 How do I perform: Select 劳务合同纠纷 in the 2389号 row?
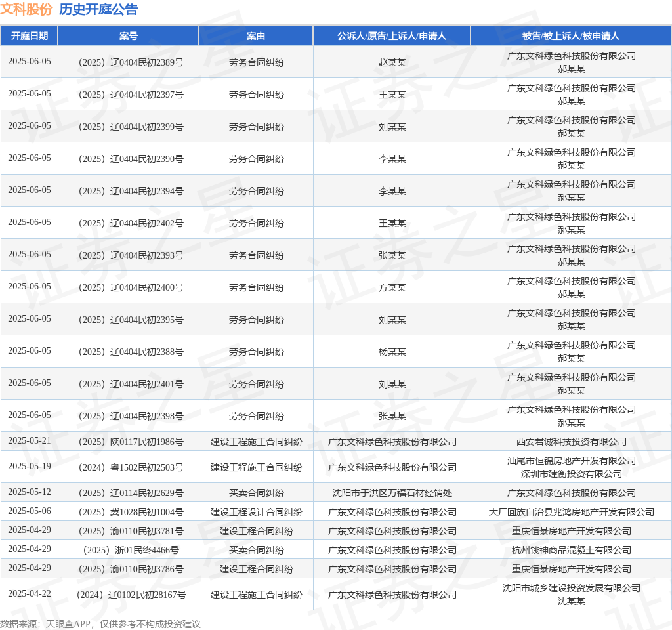(x=257, y=62)
